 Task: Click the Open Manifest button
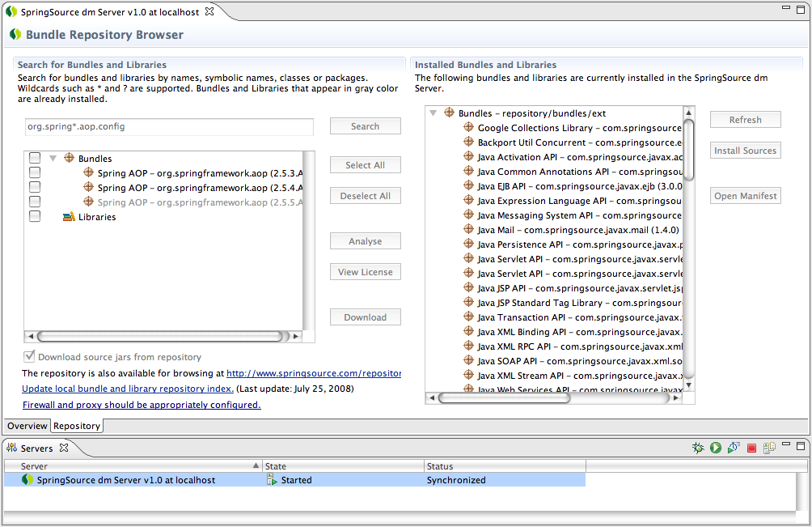click(x=745, y=196)
